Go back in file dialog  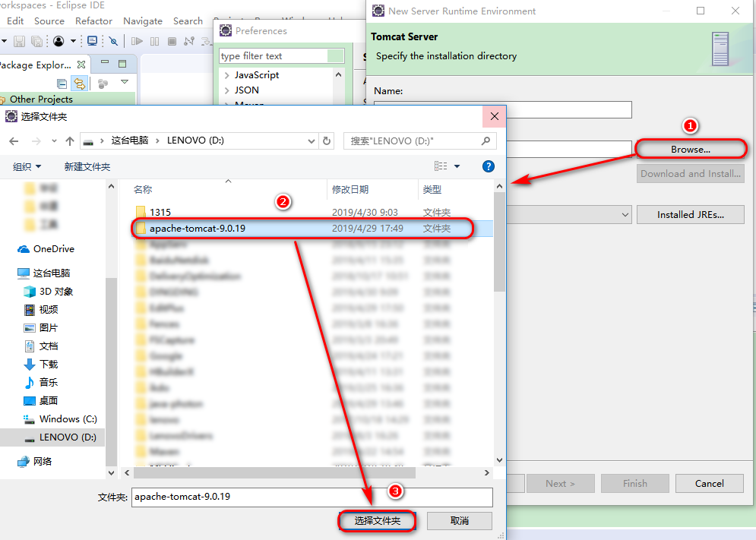[14, 141]
